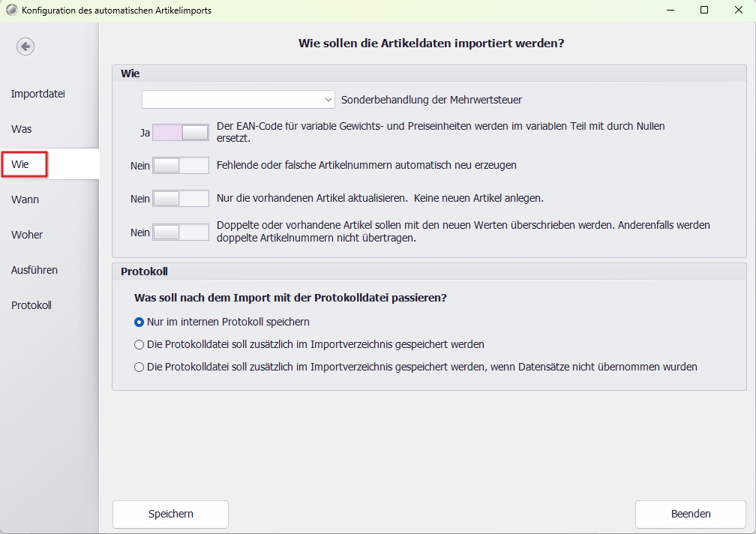756x534 pixels.
Task: Click the app icon in title bar
Action: tap(11, 10)
